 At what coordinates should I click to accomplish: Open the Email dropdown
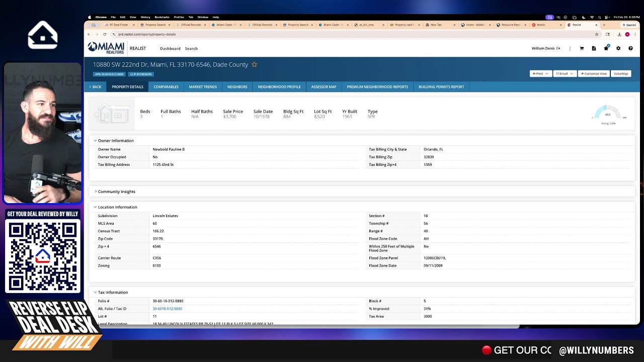click(565, 73)
